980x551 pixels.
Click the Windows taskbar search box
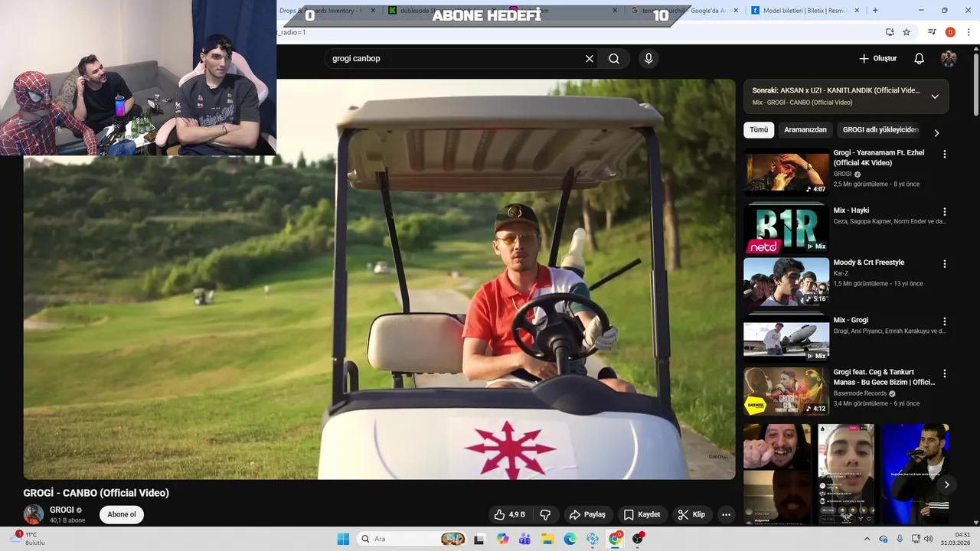[x=413, y=539]
